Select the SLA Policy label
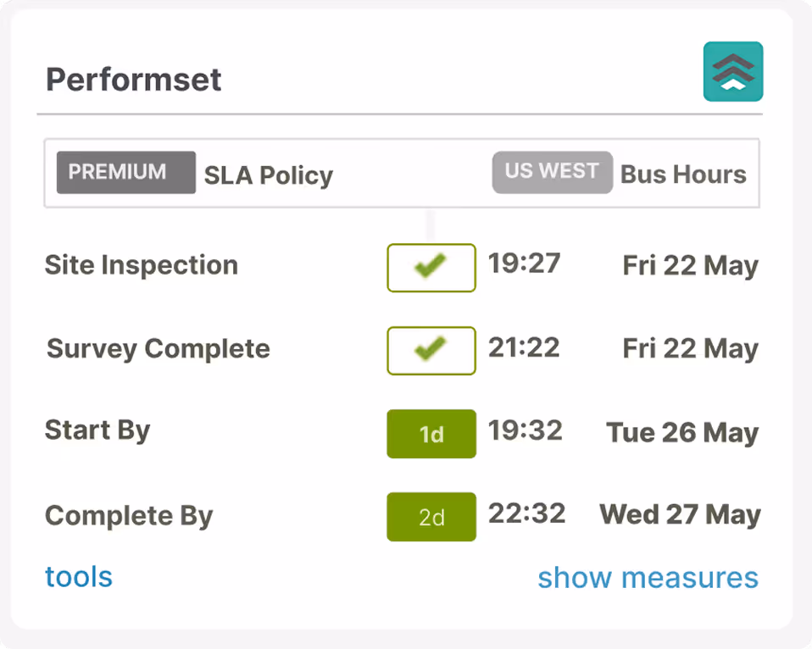The width and height of the screenshot is (812, 649). coord(268,175)
